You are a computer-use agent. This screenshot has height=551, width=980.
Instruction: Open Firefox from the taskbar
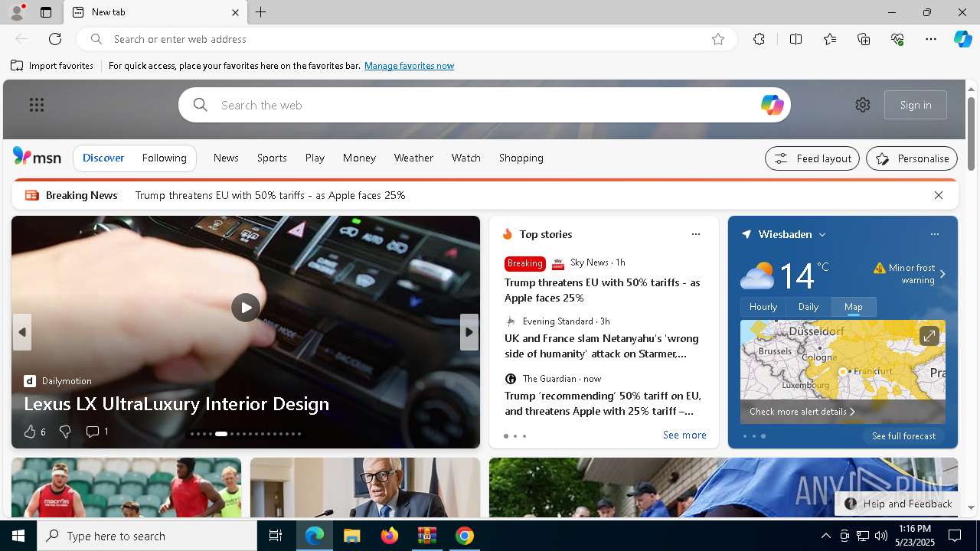coord(390,536)
